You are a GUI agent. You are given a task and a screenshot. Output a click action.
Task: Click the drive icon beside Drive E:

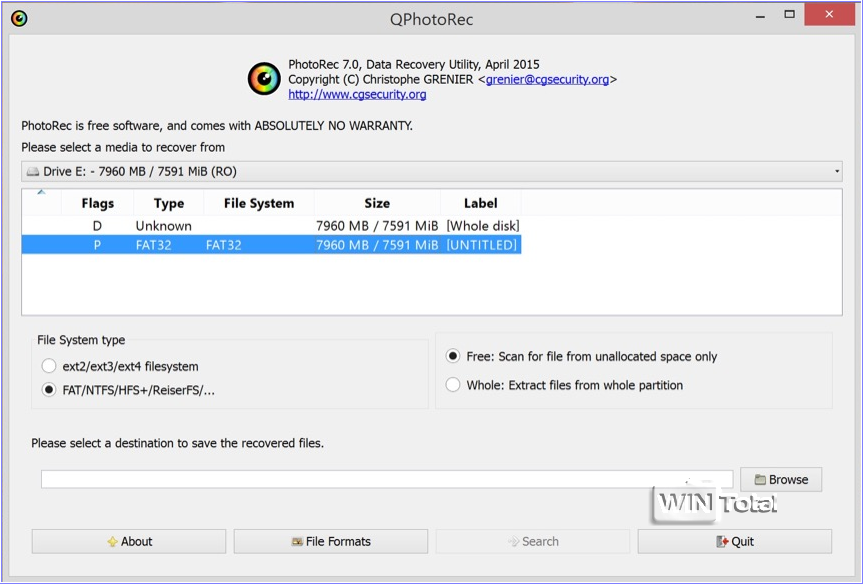point(33,172)
